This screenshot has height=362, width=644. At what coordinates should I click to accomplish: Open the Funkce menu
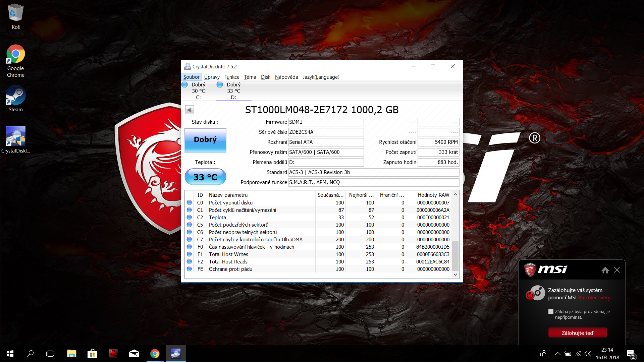[232, 77]
